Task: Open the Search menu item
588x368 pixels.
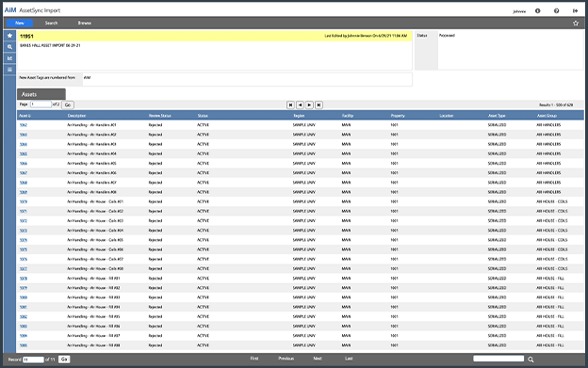Action: click(x=52, y=24)
